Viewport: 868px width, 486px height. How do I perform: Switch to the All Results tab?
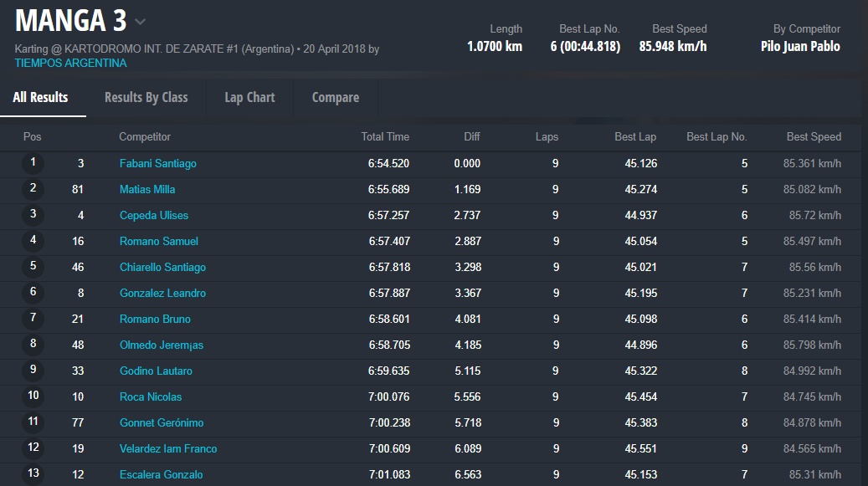[x=40, y=97]
